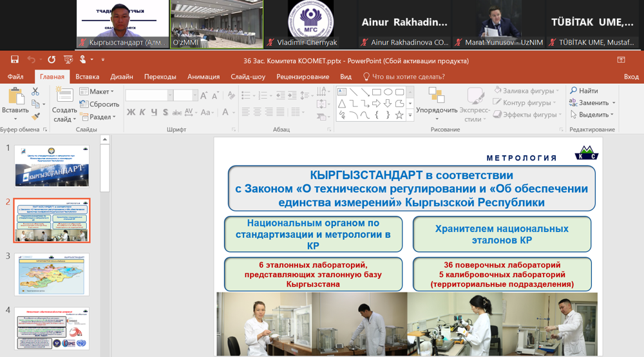Image resolution: width=644 pixels, height=357 pixels.
Task: Click the slide panel scrollbar up arrow
Action: 105,140
